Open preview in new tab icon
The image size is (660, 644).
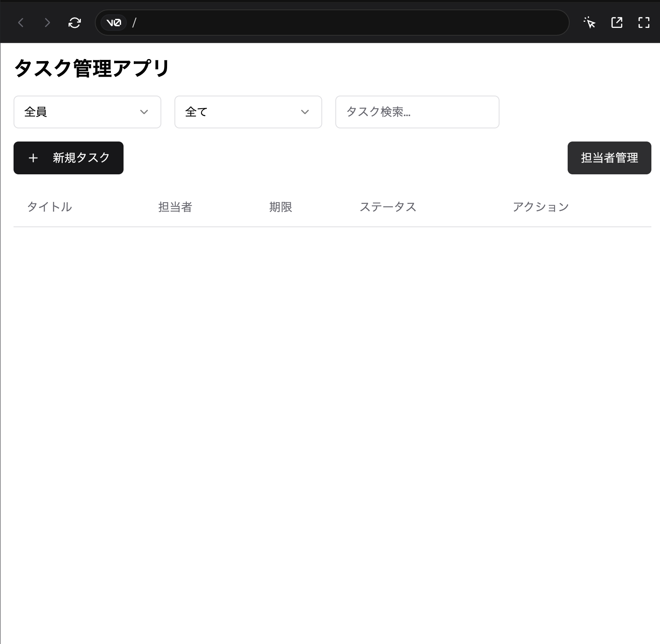(617, 23)
